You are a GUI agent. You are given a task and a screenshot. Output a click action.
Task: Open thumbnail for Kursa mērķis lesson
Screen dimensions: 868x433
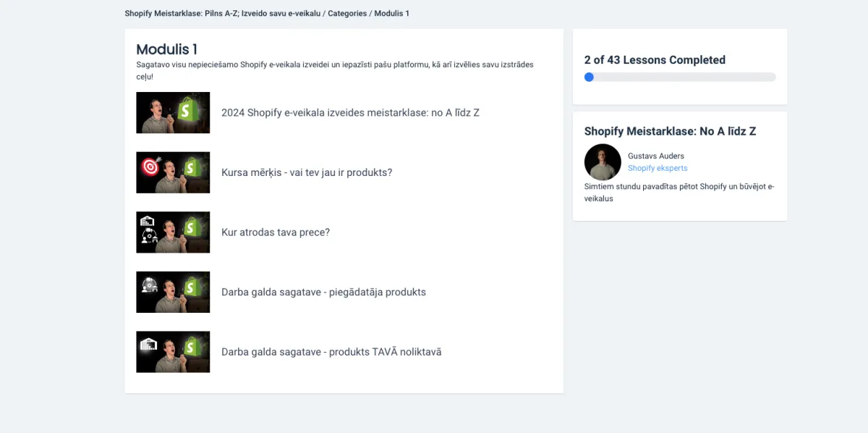coord(173,172)
